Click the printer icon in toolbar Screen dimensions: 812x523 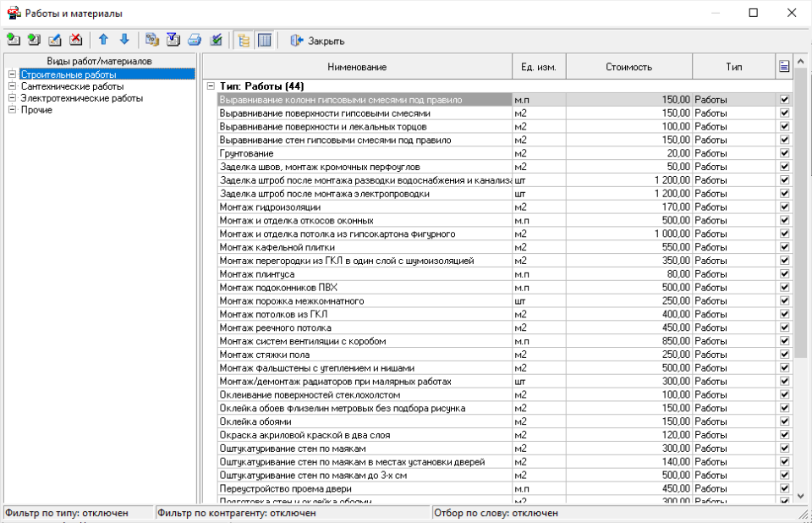(x=194, y=40)
